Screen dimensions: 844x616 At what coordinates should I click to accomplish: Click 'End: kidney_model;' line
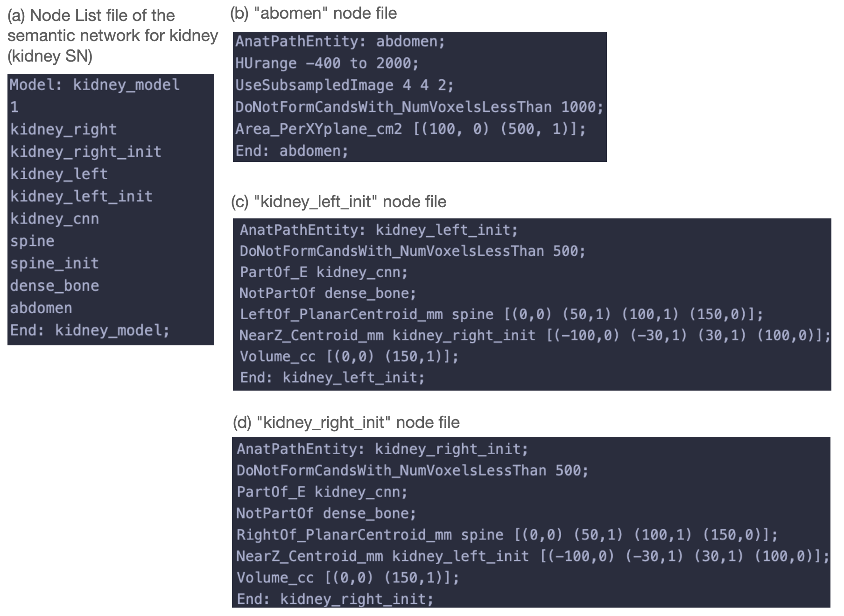tap(90, 330)
